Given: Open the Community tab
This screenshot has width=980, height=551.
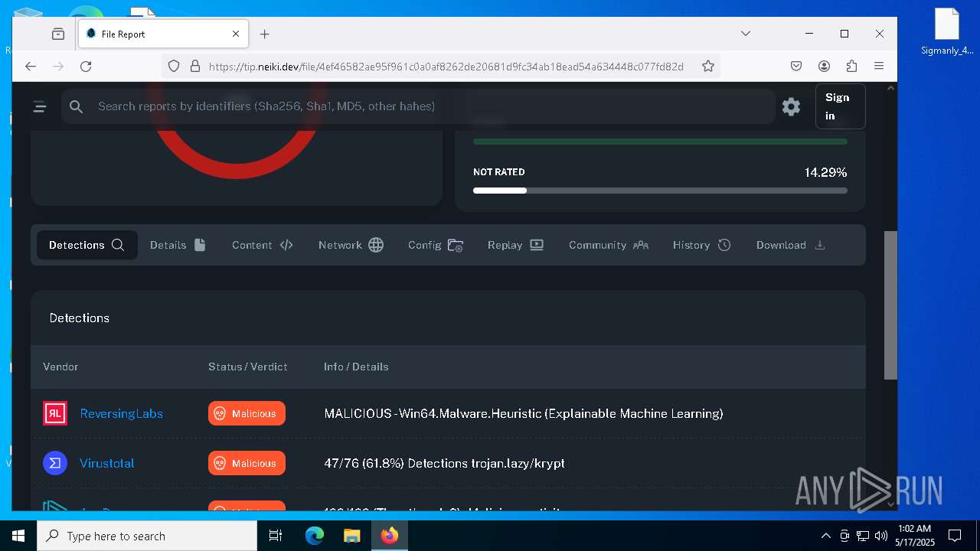Looking at the screenshot, I should 609,245.
